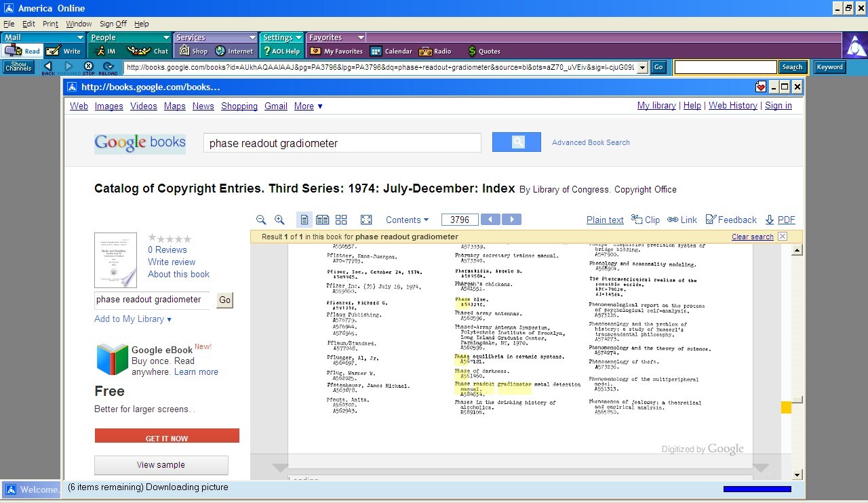868x503 pixels.
Task: Click the Clip tool link
Action: 646,220
